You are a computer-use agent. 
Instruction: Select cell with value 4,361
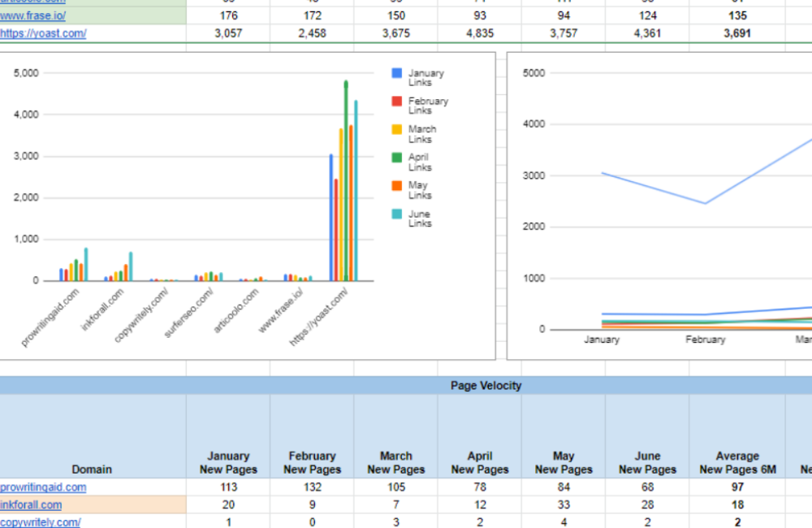[648, 33]
